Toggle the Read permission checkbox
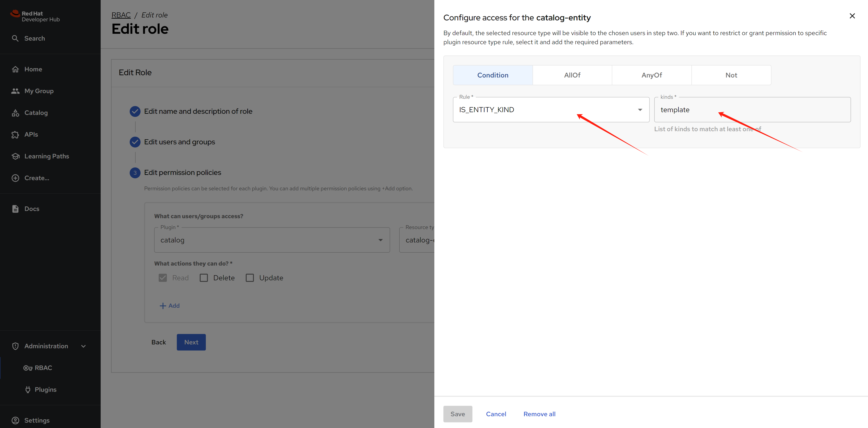868x428 pixels. pyautogui.click(x=163, y=278)
